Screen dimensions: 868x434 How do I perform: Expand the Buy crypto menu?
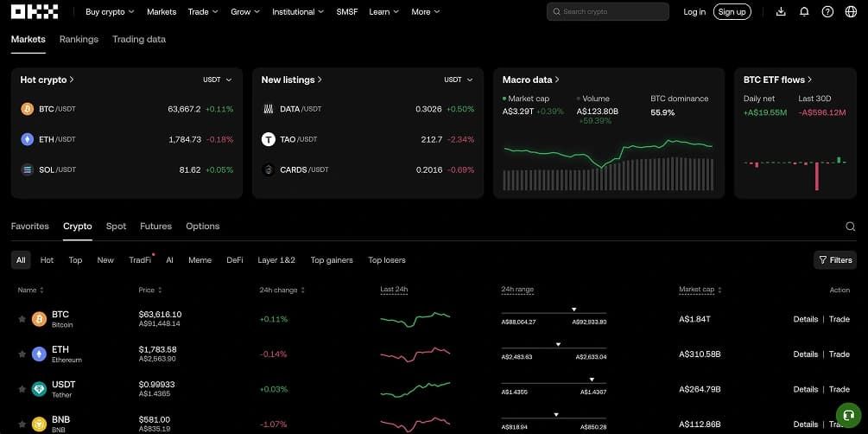click(x=110, y=11)
